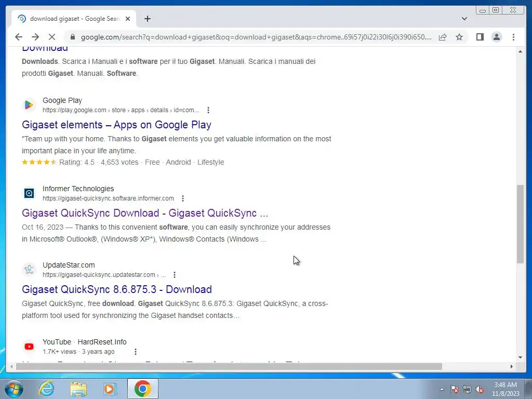Click the scroll down arrow
The image size is (532, 399).
(520, 357)
